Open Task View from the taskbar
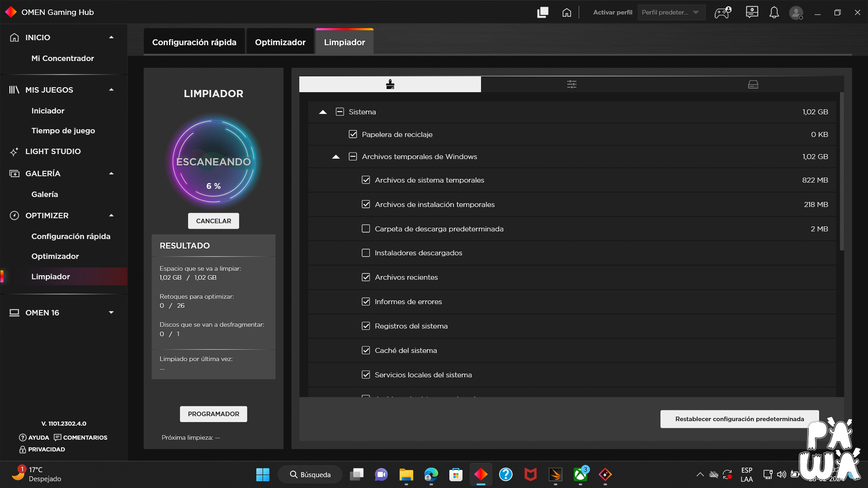Viewport: 868px width, 488px height. click(357, 474)
